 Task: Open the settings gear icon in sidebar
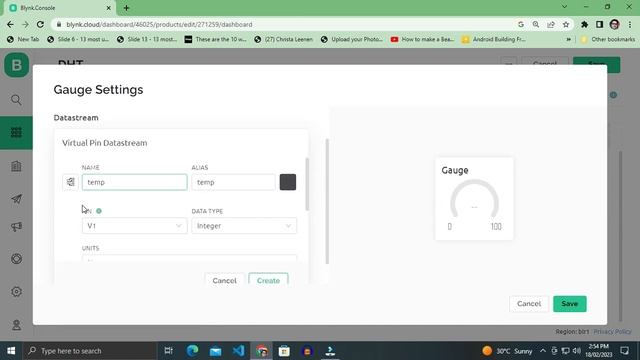[16, 291]
